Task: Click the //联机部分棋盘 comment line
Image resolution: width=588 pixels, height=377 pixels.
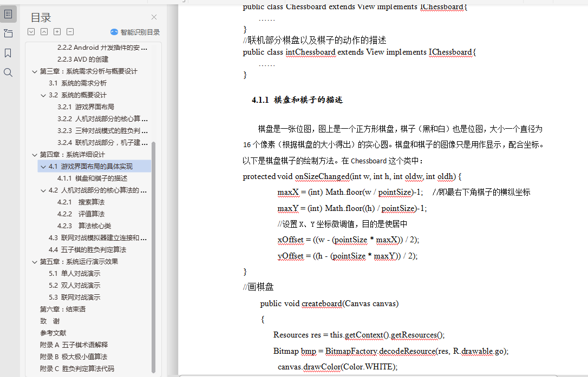Action: (x=314, y=40)
